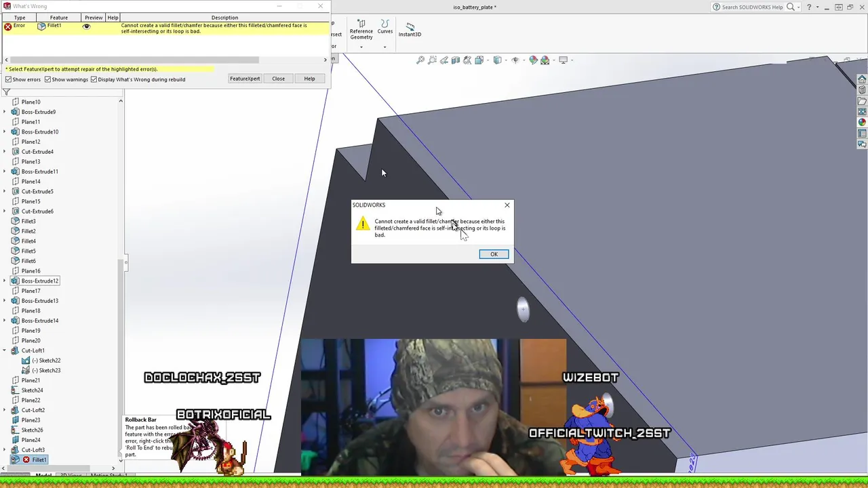Close the SOLIDWORKS error dialog with X
This screenshot has height=488, width=868.
coord(507,205)
